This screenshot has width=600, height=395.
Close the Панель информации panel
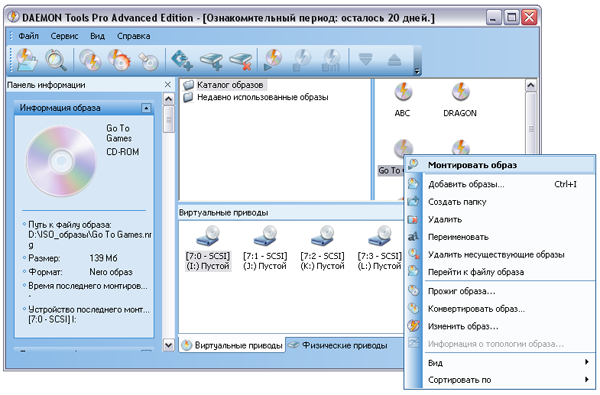168,85
